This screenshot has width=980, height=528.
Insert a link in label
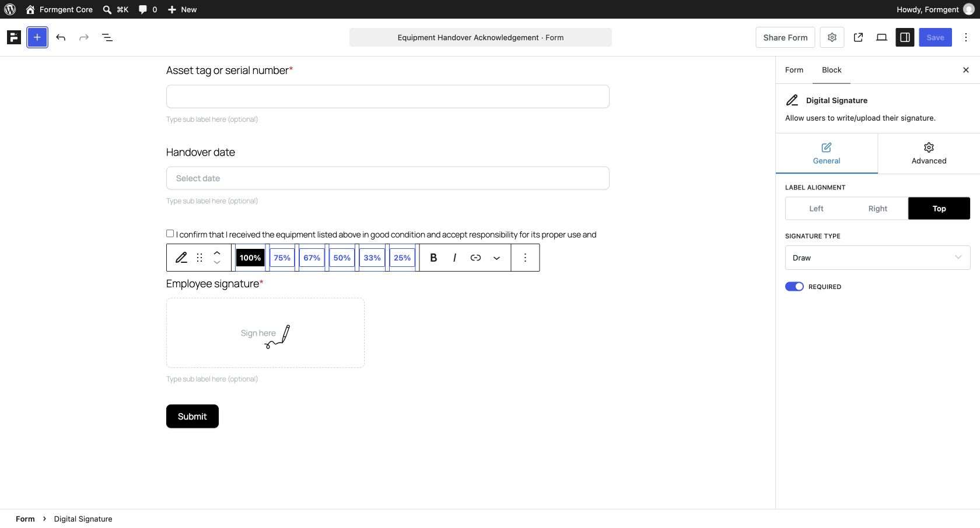coord(475,258)
